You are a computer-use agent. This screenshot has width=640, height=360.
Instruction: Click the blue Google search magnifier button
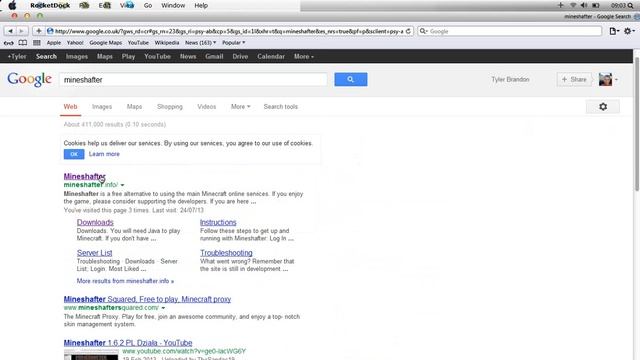(351, 80)
